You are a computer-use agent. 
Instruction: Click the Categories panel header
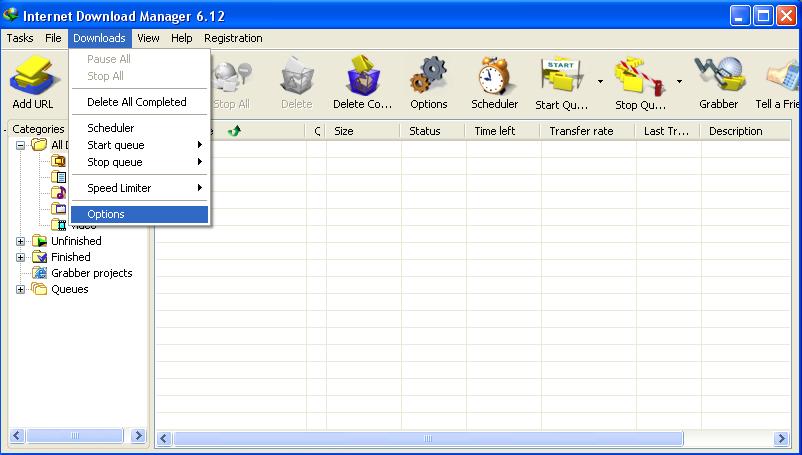click(38, 129)
